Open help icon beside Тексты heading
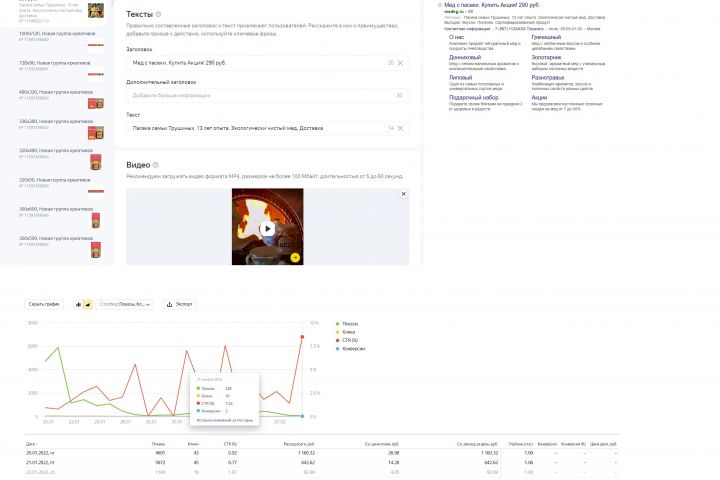The height and width of the screenshot is (480, 720). [x=158, y=14]
